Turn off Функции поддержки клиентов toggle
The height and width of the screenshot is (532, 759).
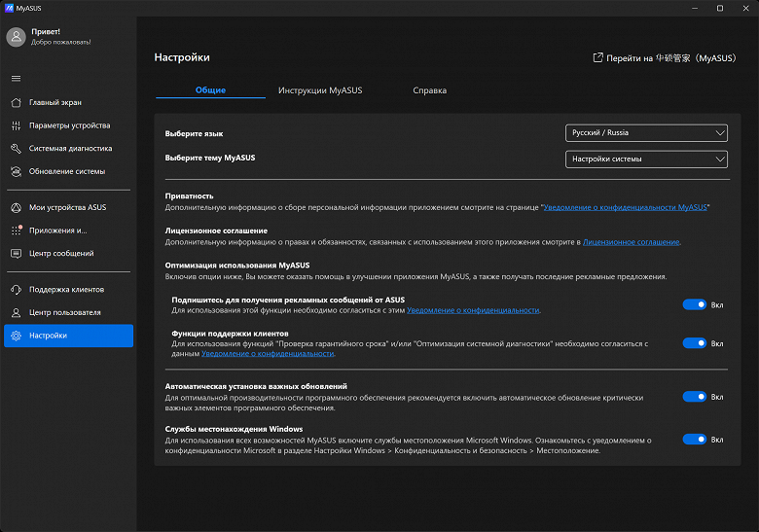coord(694,343)
